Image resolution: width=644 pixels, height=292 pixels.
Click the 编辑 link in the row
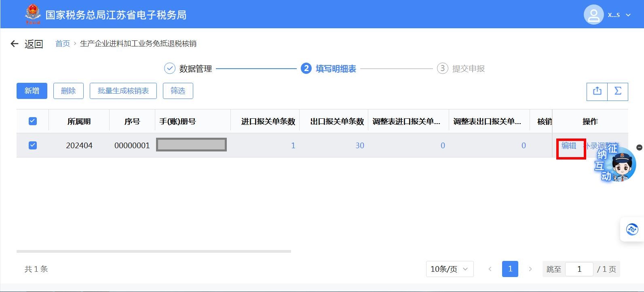568,146
